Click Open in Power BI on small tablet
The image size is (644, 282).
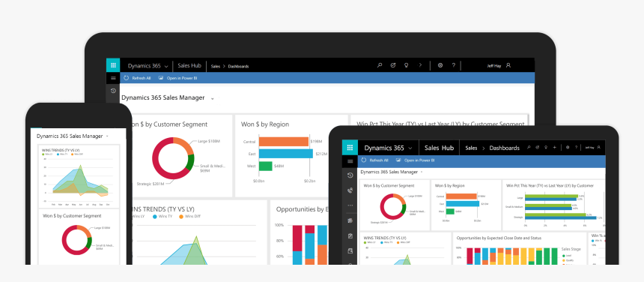click(416, 160)
